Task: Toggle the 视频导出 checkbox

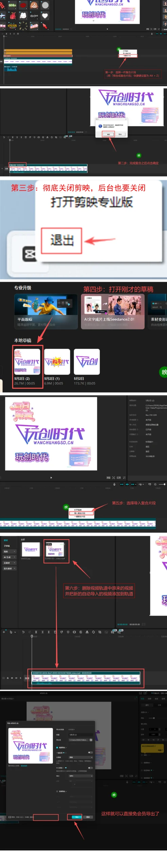Action: coord(57,747)
